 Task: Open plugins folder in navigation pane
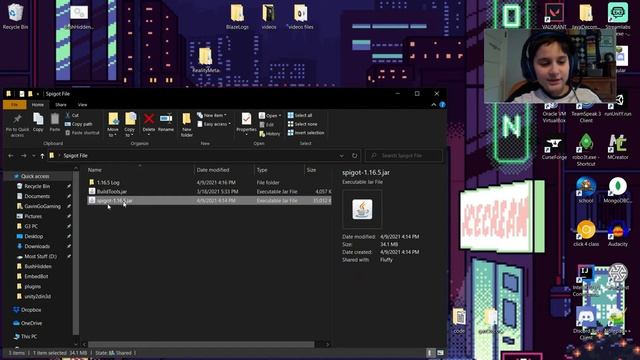tap(32, 287)
